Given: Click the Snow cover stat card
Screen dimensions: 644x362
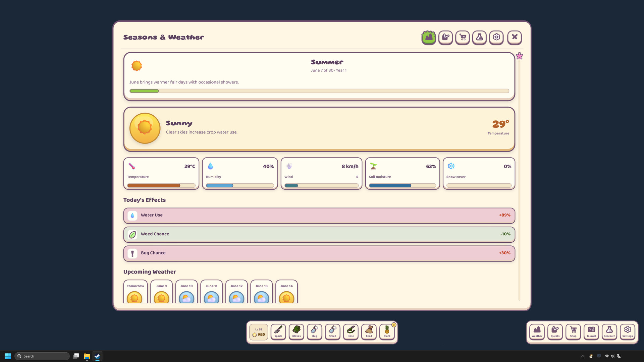Looking at the screenshot, I should point(479,174).
